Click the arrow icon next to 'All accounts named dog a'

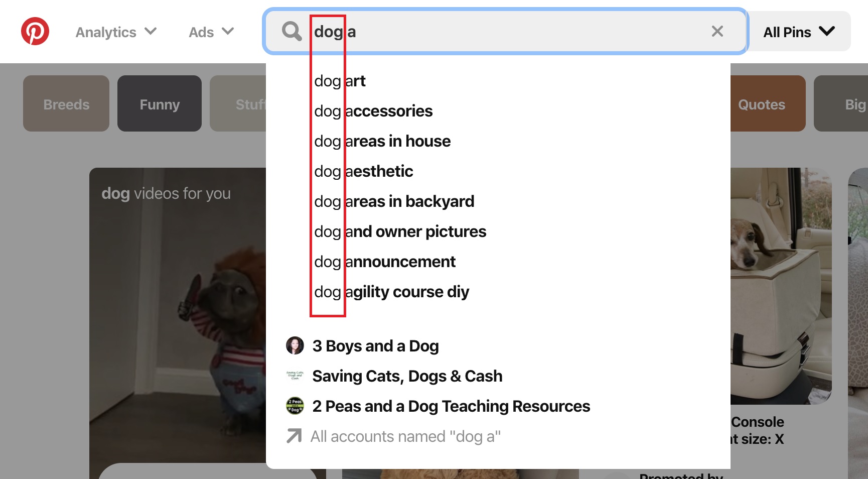293,436
